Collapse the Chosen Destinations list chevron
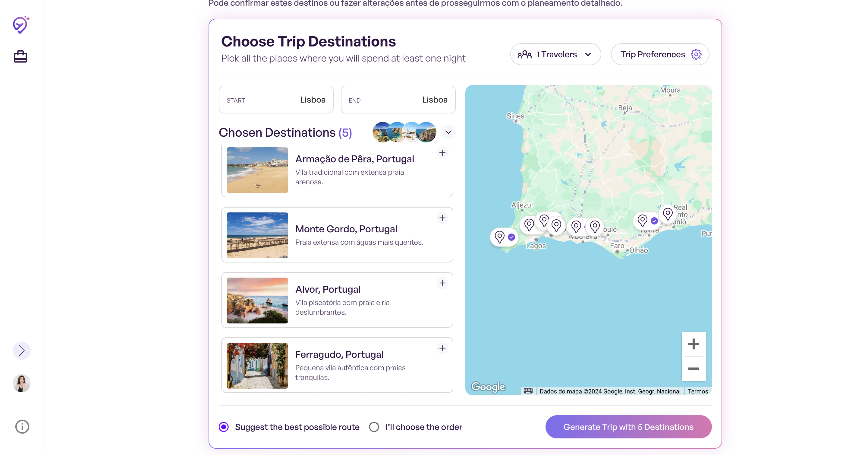Image resolution: width=868 pixels, height=455 pixels. click(x=448, y=132)
